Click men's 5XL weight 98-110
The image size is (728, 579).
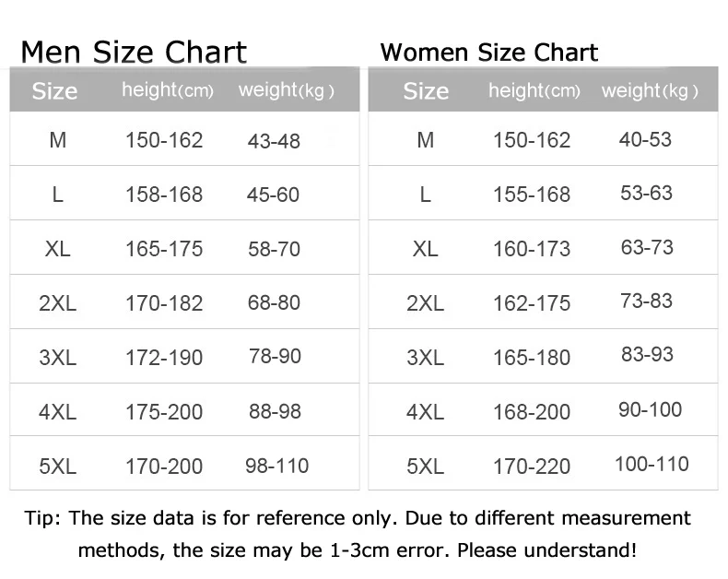276,466
